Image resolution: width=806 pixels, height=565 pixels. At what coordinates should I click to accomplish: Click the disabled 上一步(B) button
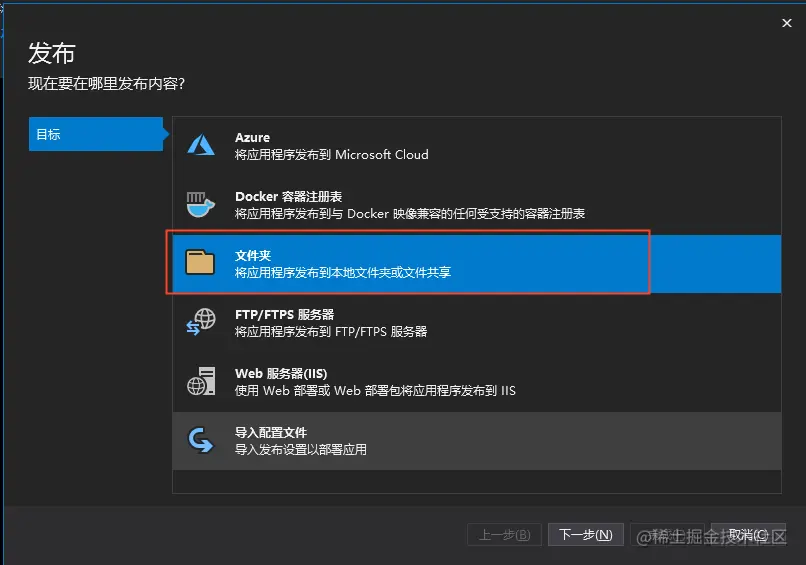[505, 535]
